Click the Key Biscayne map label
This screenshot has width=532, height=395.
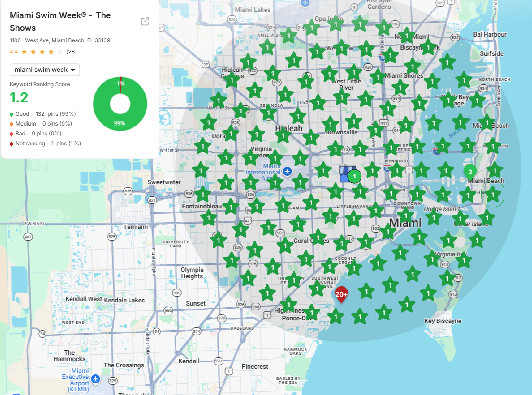pos(443,321)
